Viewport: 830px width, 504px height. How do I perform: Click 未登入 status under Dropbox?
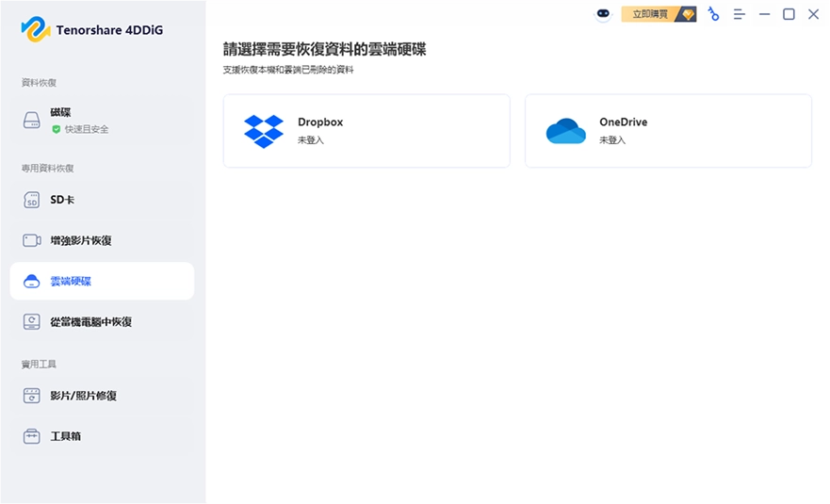(311, 140)
